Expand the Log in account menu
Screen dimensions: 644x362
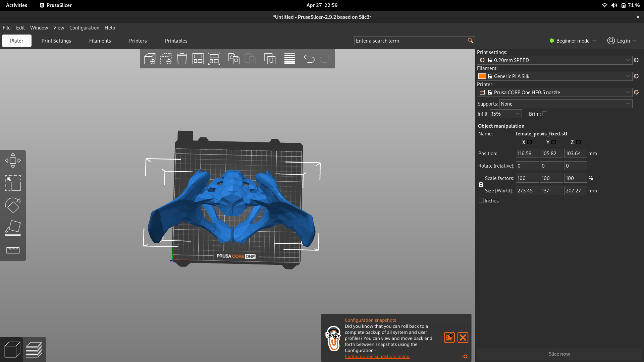click(622, 41)
